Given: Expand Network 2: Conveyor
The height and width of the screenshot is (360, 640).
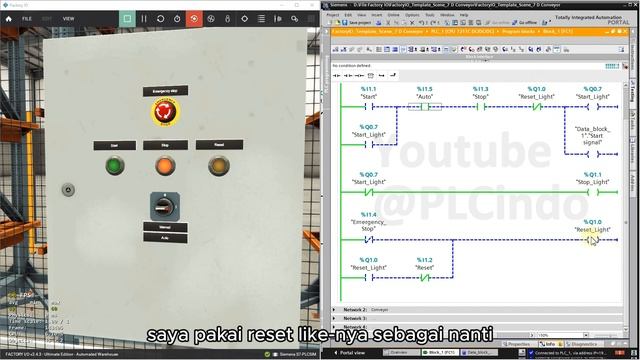Looking at the screenshot, I should 334,310.
